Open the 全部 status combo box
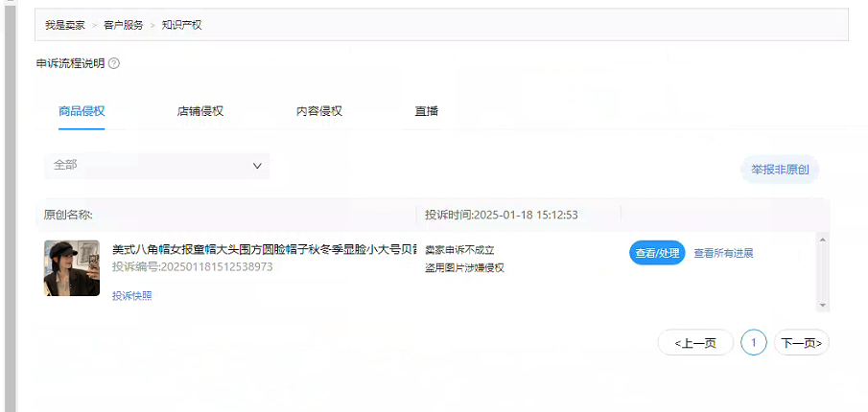The image size is (868, 412). [156, 166]
